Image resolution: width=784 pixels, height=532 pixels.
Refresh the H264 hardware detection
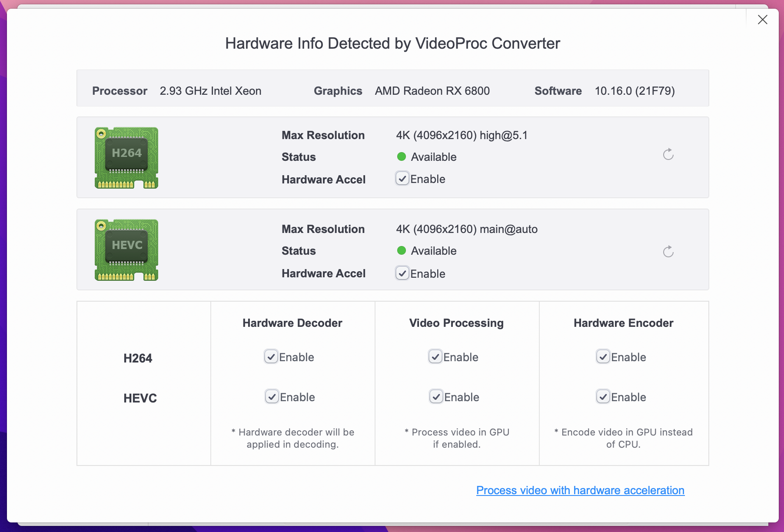click(668, 154)
